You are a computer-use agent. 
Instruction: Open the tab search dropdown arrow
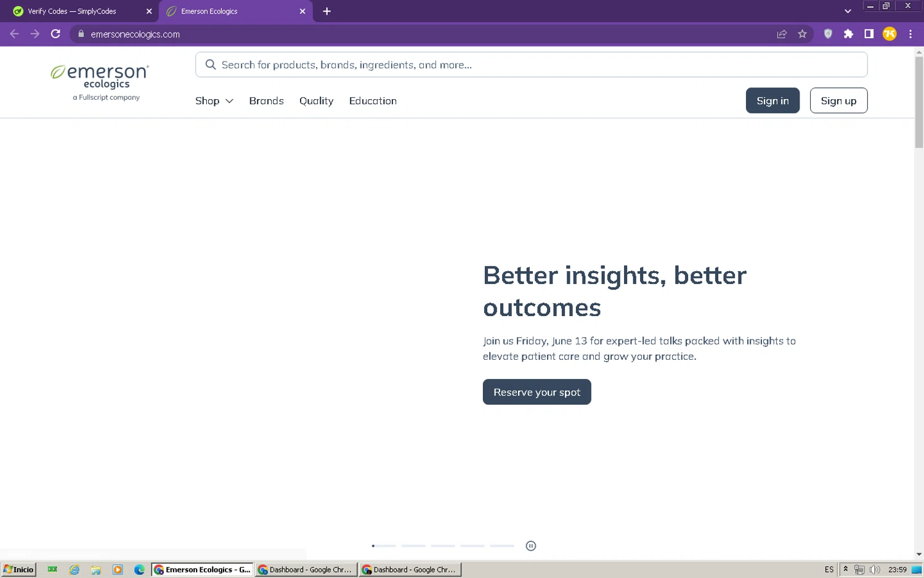(848, 11)
